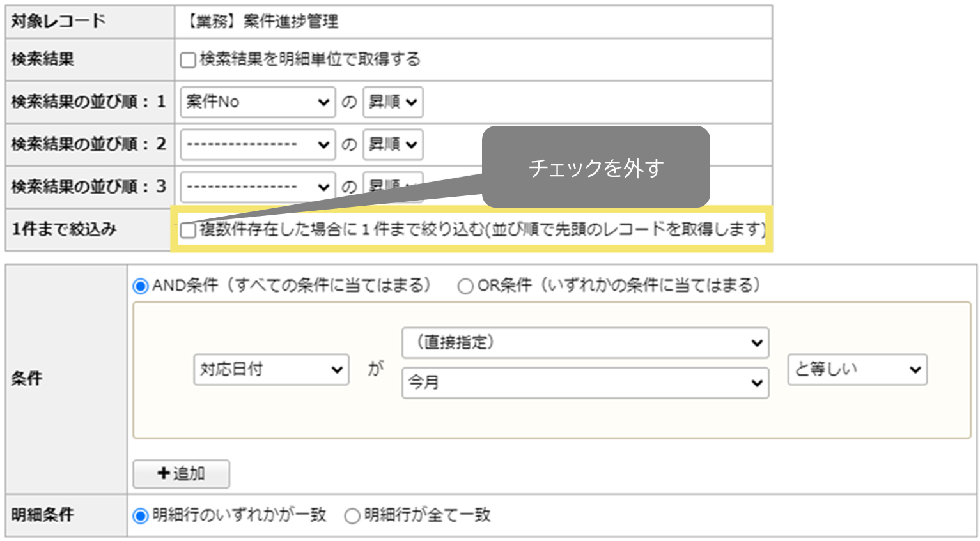Click the ＋追加 button to add a condition

181,474
